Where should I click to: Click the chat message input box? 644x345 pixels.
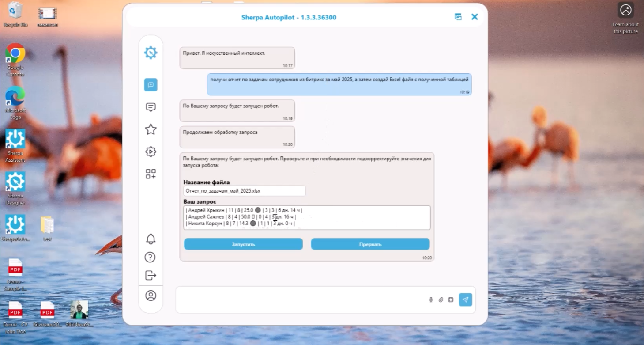tap(300, 300)
